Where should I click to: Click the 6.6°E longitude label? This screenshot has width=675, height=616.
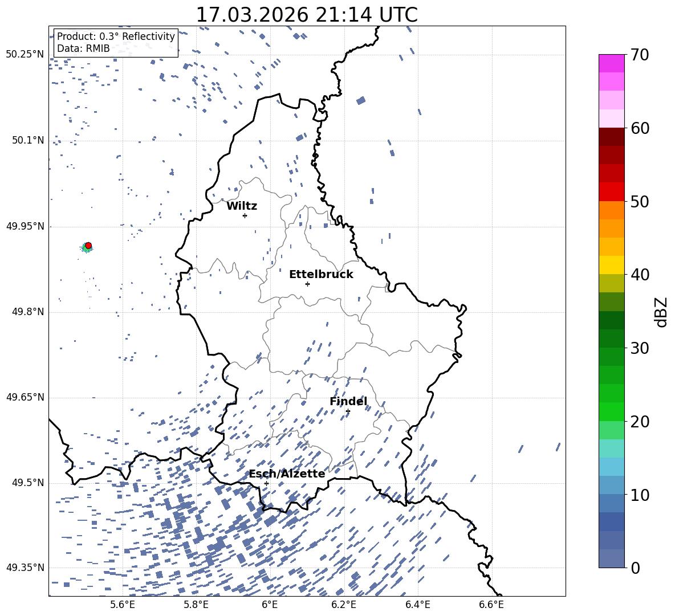click(x=491, y=605)
